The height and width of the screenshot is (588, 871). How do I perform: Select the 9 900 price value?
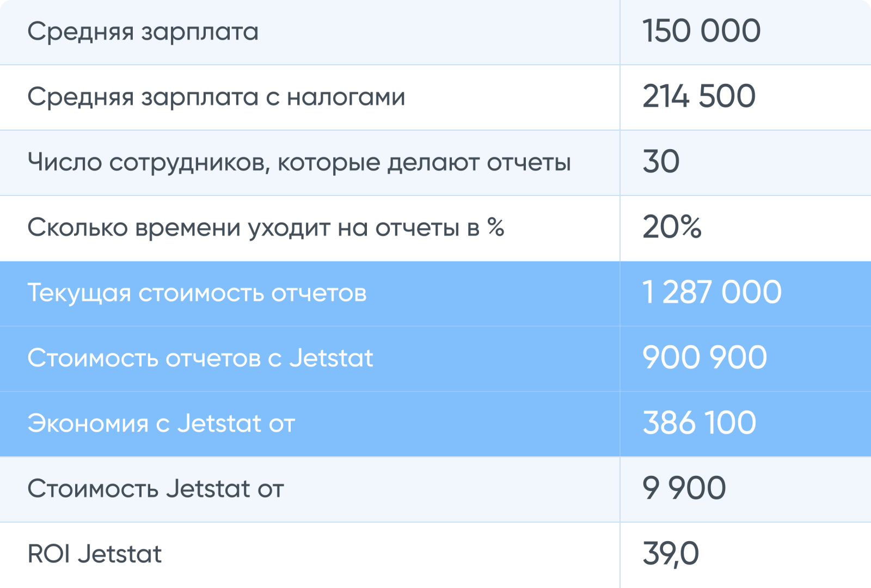pyautogui.click(x=684, y=488)
